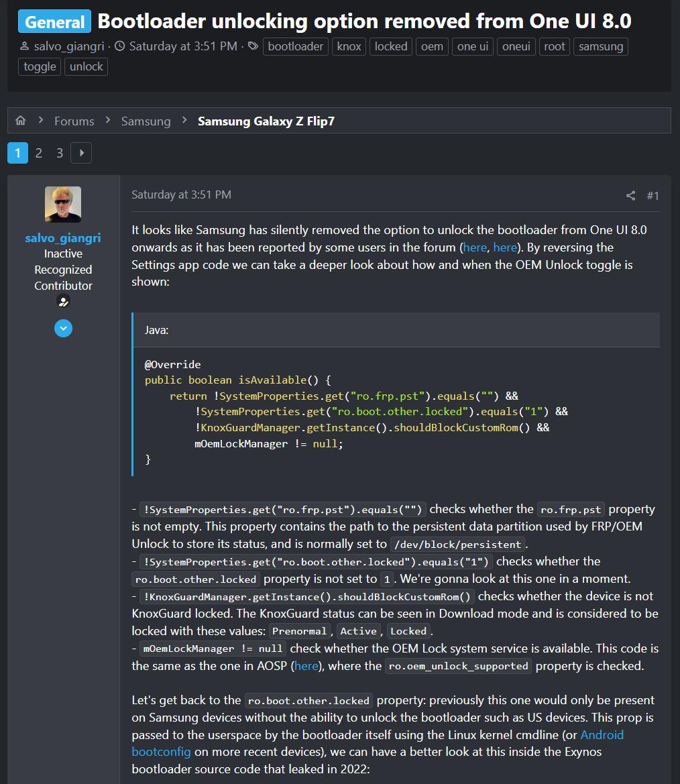Open the locked tag
The height and width of the screenshot is (784, 680).
(391, 46)
